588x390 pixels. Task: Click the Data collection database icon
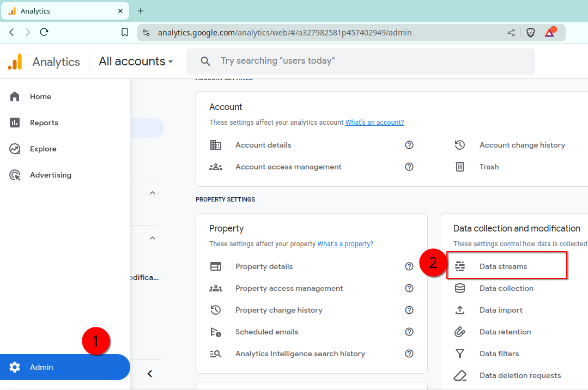pos(460,288)
